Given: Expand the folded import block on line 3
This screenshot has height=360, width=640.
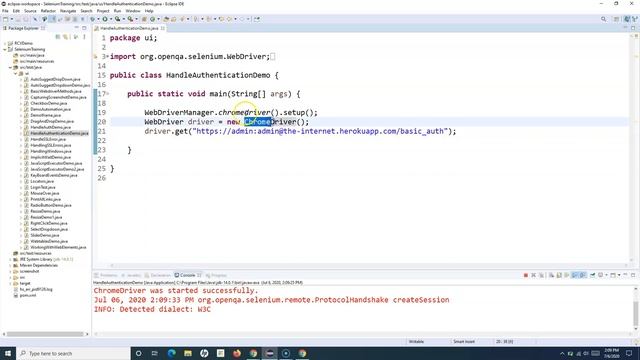Looking at the screenshot, I should click(x=107, y=56).
